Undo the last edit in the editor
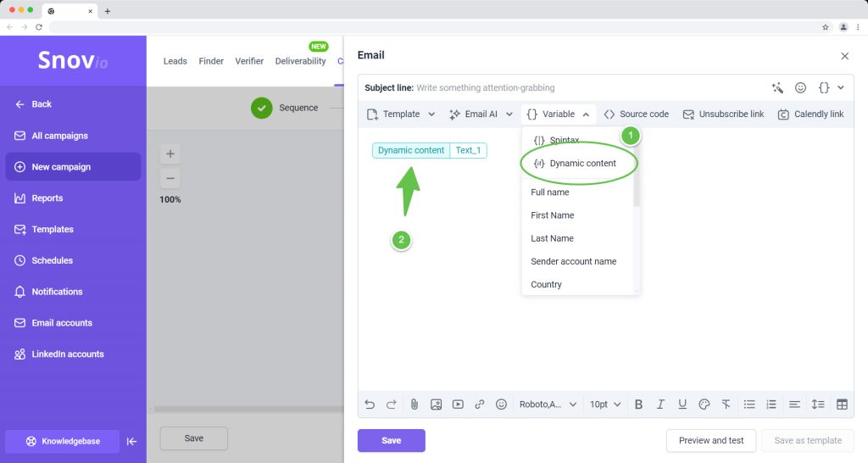Viewport: 868px width, 463px height. (x=370, y=404)
